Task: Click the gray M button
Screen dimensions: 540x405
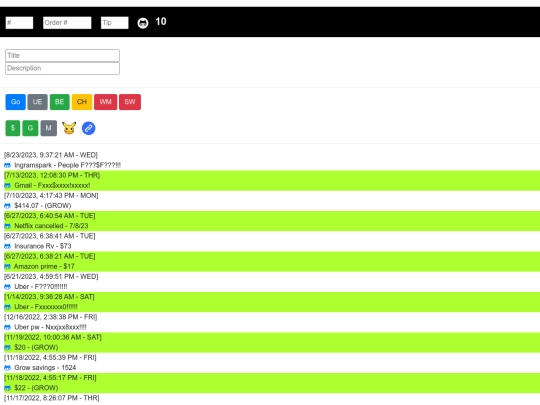Action: pyautogui.click(x=49, y=128)
